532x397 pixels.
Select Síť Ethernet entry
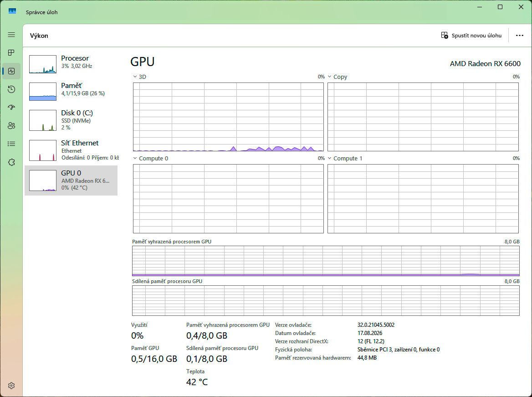tap(71, 150)
